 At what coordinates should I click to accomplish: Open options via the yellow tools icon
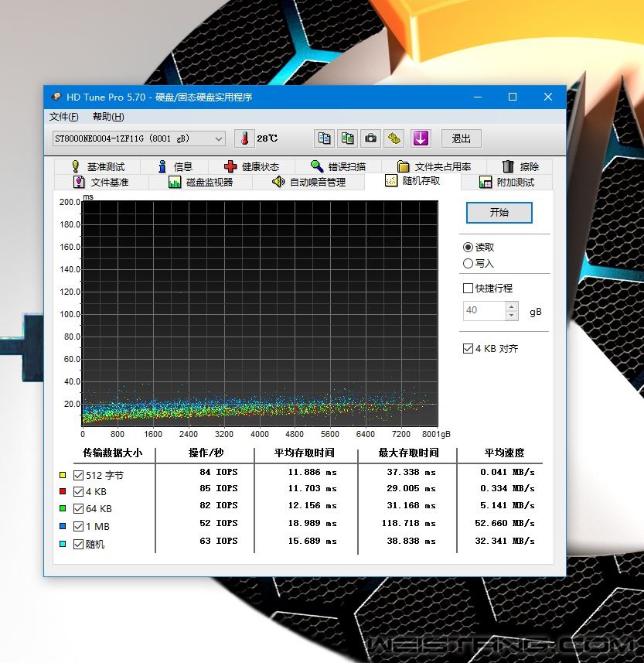(x=394, y=138)
